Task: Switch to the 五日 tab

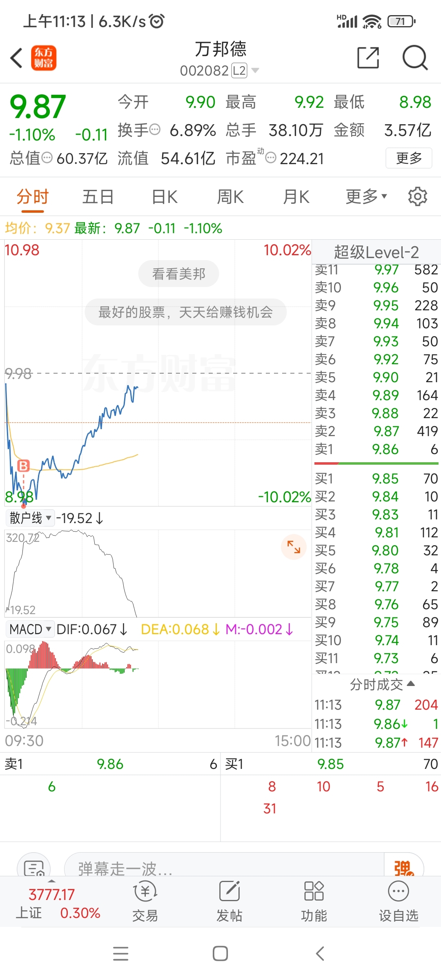Action: click(x=98, y=197)
